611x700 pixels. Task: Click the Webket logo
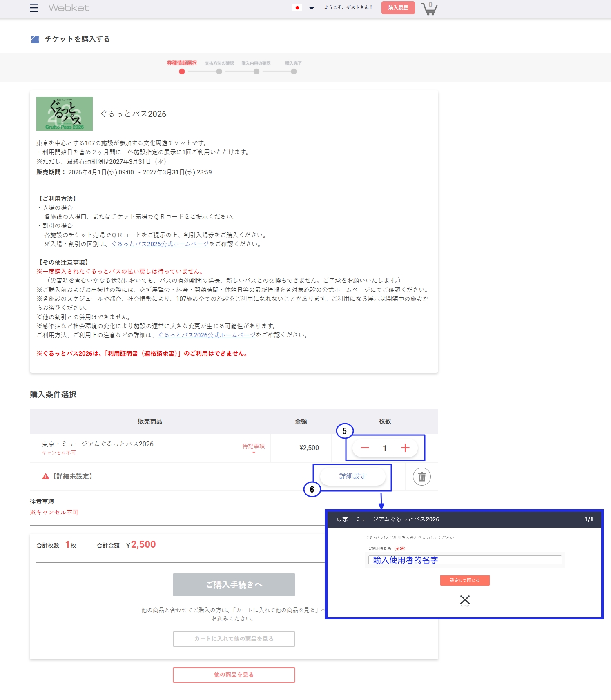69,8
